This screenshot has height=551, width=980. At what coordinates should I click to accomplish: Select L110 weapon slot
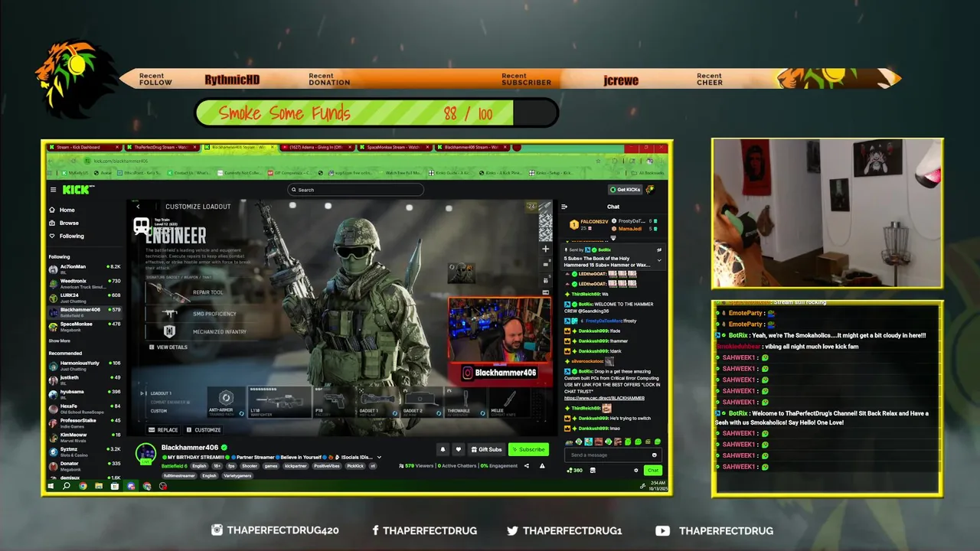click(x=279, y=402)
